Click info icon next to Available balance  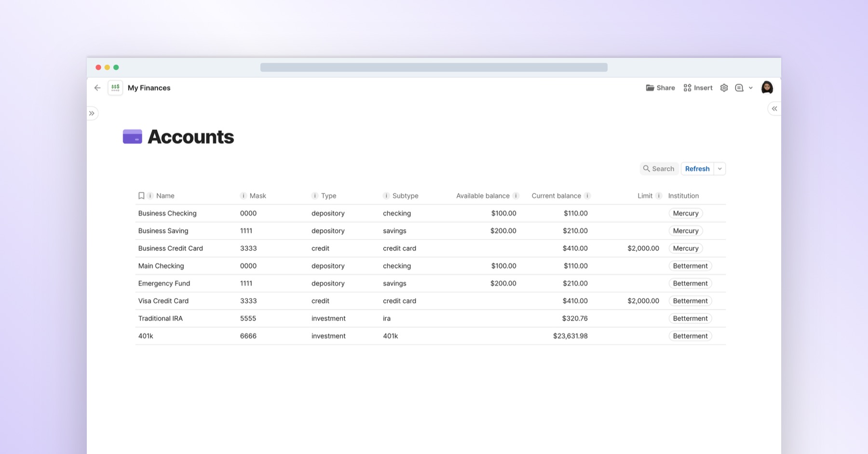coord(516,196)
